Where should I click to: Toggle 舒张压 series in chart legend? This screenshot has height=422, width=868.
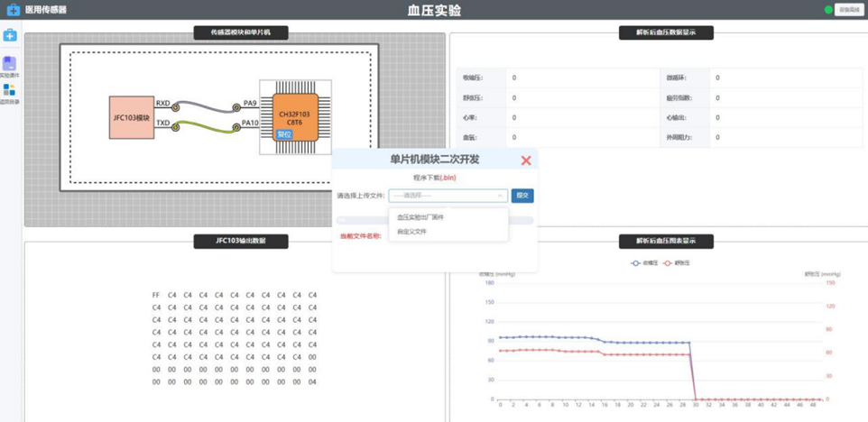(x=676, y=263)
